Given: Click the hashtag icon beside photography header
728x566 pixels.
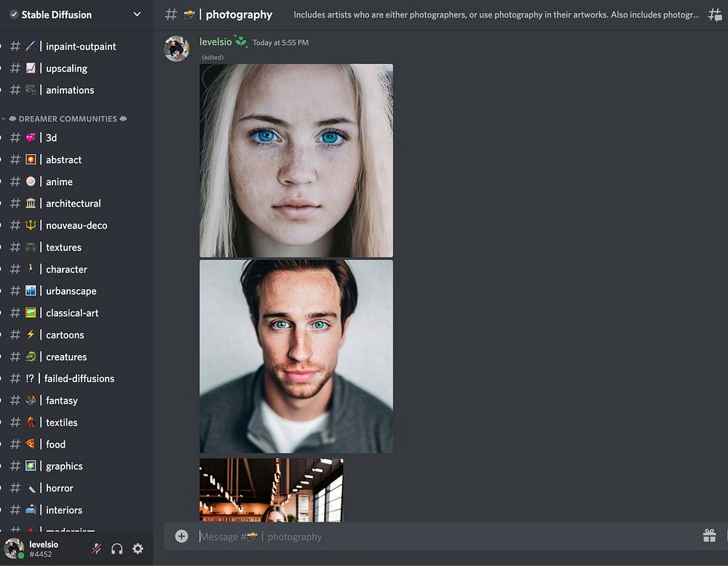Looking at the screenshot, I should tap(171, 15).
